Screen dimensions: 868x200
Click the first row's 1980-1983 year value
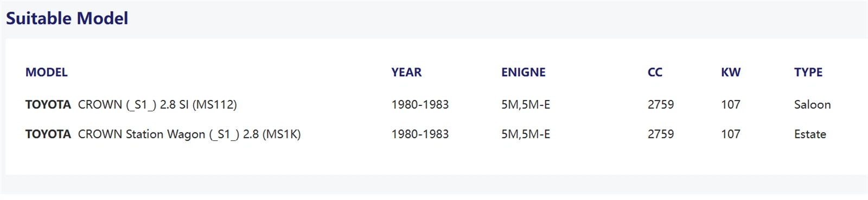(420, 104)
